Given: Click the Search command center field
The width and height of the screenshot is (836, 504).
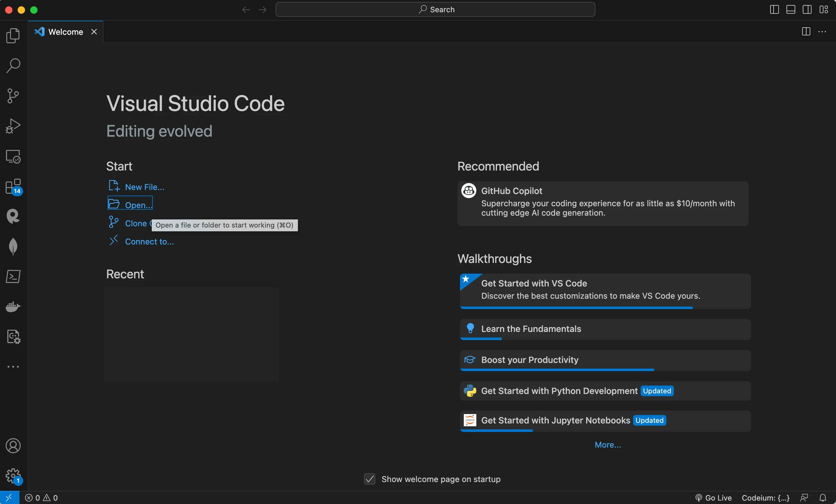Looking at the screenshot, I should [x=435, y=9].
